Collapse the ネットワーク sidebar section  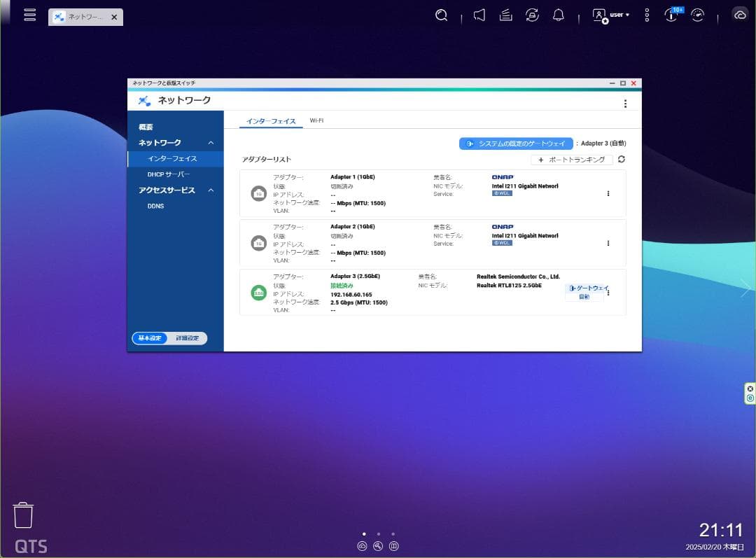pyautogui.click(x=211, y=142)
